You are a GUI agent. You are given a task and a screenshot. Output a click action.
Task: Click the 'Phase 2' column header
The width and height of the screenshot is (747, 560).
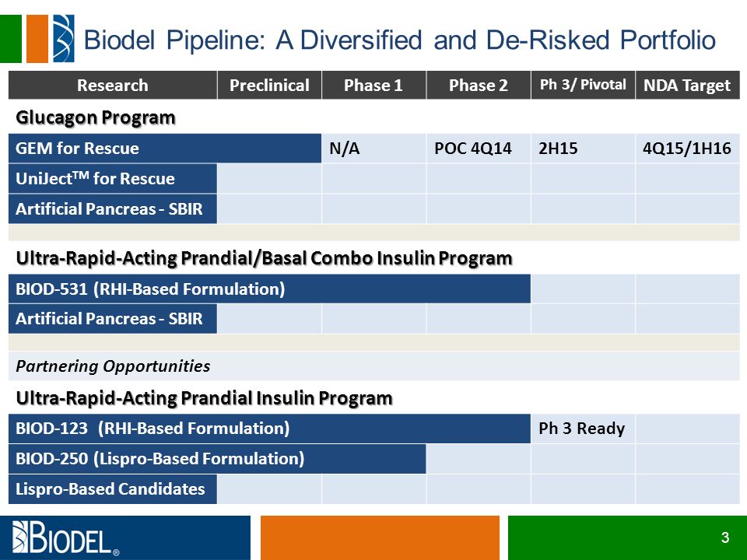tap(479, 86)
